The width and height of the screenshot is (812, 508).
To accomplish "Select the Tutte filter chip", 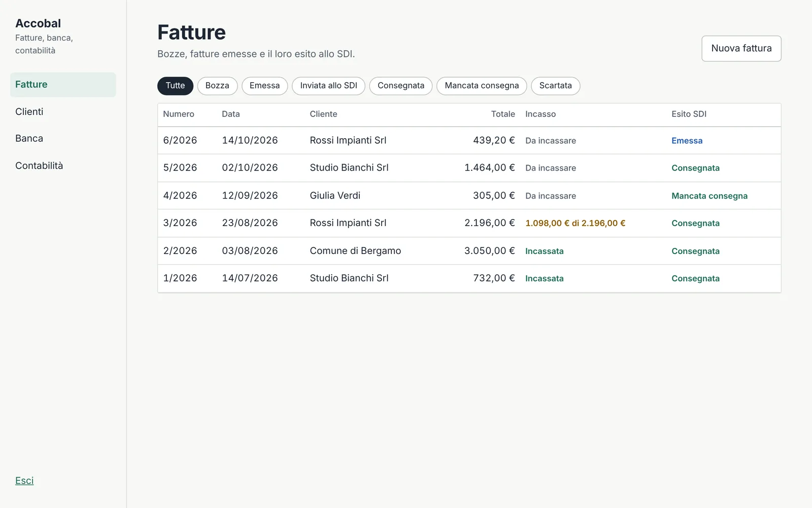I will (x=175, y=86).
